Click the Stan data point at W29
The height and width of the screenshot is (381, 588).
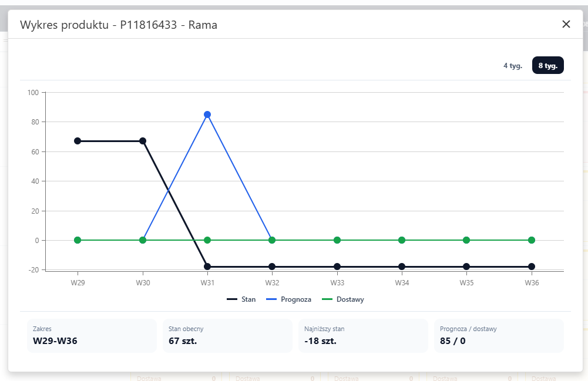tap(78, 141)
